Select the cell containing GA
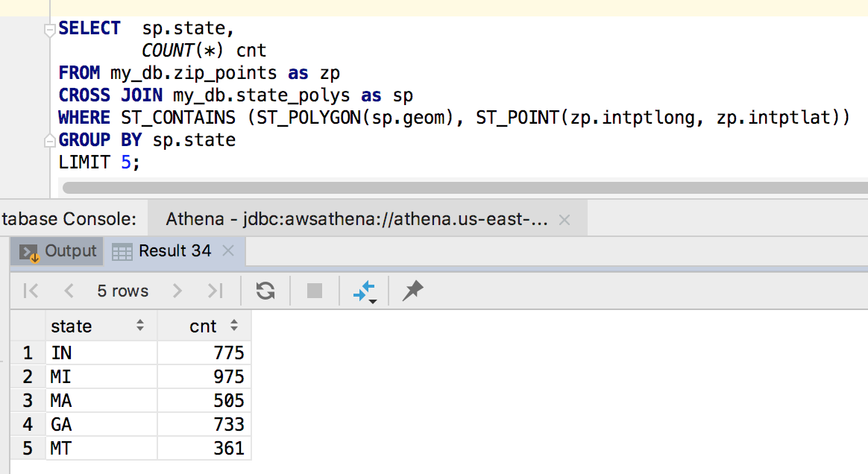868x474 pixels. [x=101, y=424]
